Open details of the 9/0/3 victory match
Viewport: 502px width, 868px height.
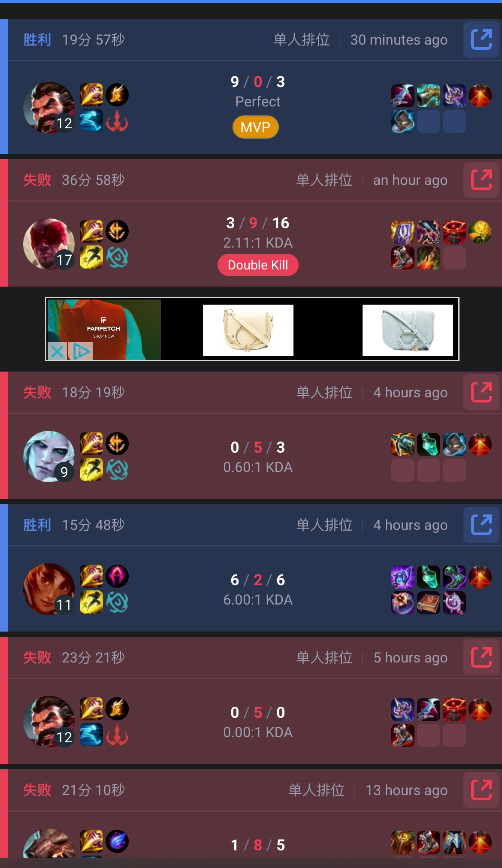(x=481, y=40)
